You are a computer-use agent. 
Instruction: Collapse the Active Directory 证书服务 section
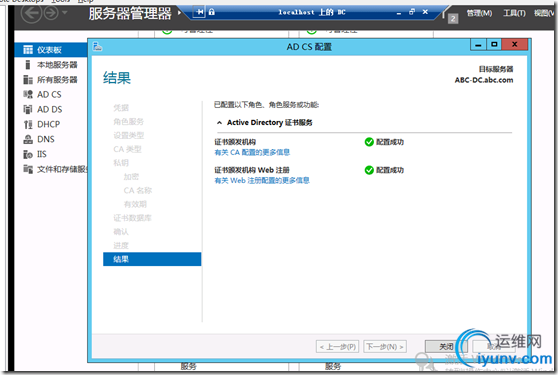click(219, 123)
